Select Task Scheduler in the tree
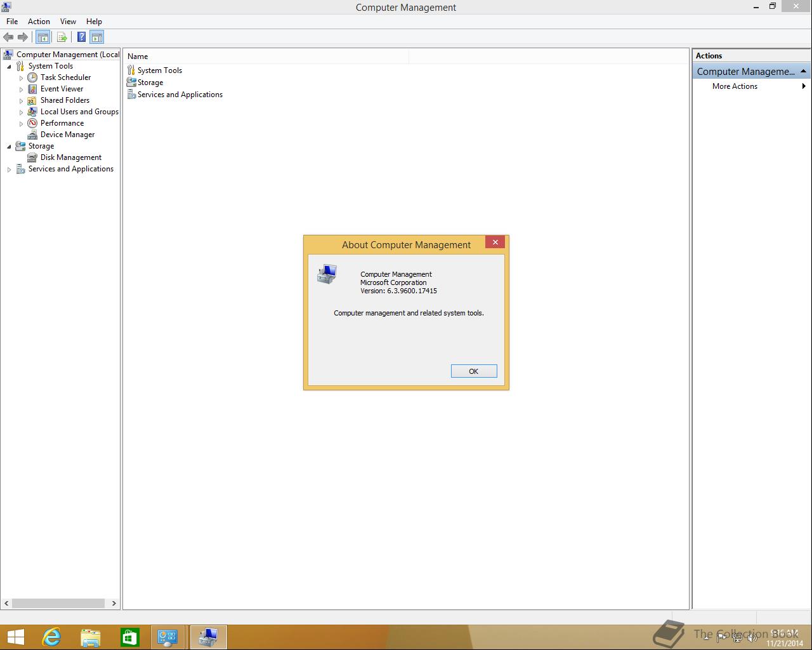The image size is (812, 650). (x=65, y=77)
